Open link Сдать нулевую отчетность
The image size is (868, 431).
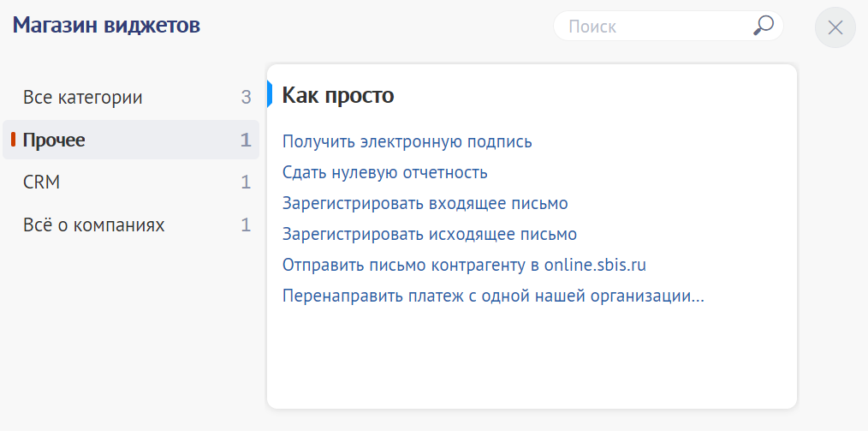(x=384, y=172)
